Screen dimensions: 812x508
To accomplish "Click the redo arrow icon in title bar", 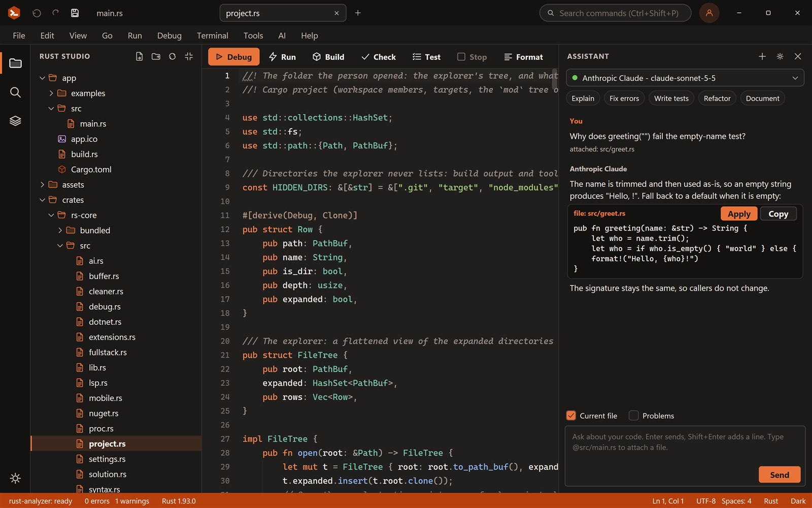I will pos(56,13).
